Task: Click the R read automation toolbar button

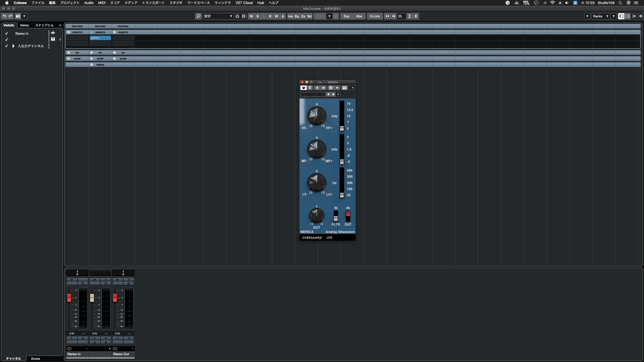Action: tap(270, 16)
